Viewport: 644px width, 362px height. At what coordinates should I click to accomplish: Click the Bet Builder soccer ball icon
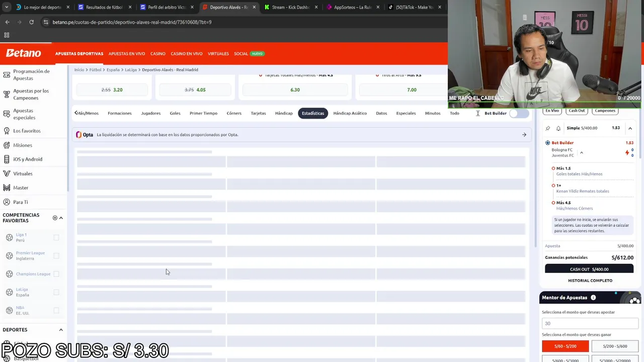click(548, 143)
